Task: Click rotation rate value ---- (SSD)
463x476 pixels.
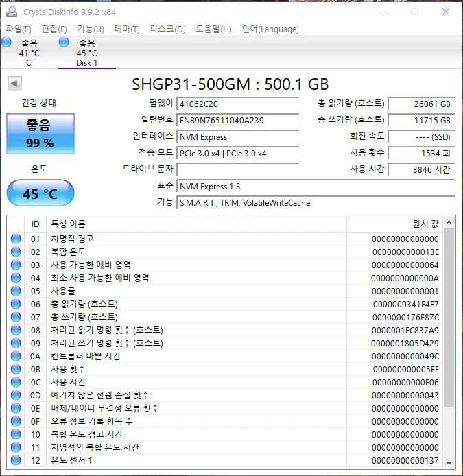Action: coord(422,137)
